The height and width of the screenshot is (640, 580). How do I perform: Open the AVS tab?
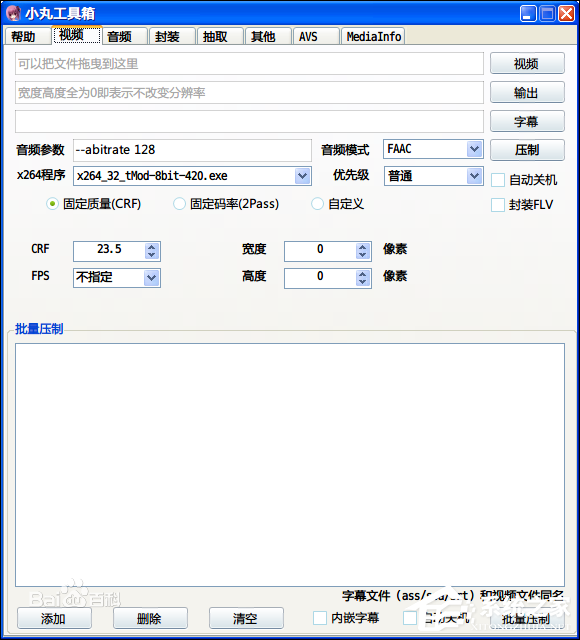[x=316, y=36]
